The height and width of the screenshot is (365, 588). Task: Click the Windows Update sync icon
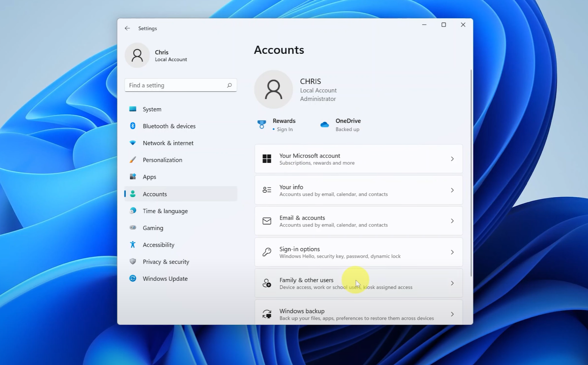133,279
